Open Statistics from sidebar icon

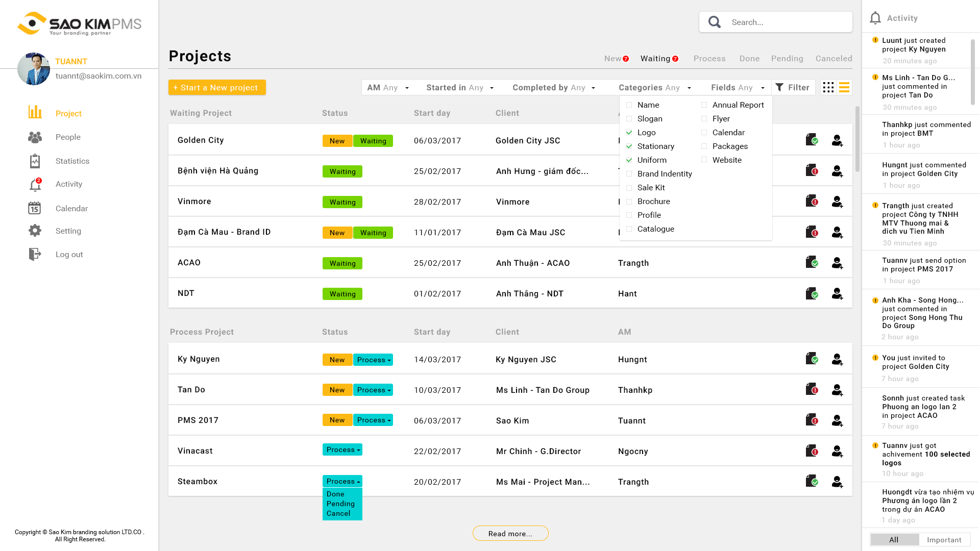tap(35, 161)
